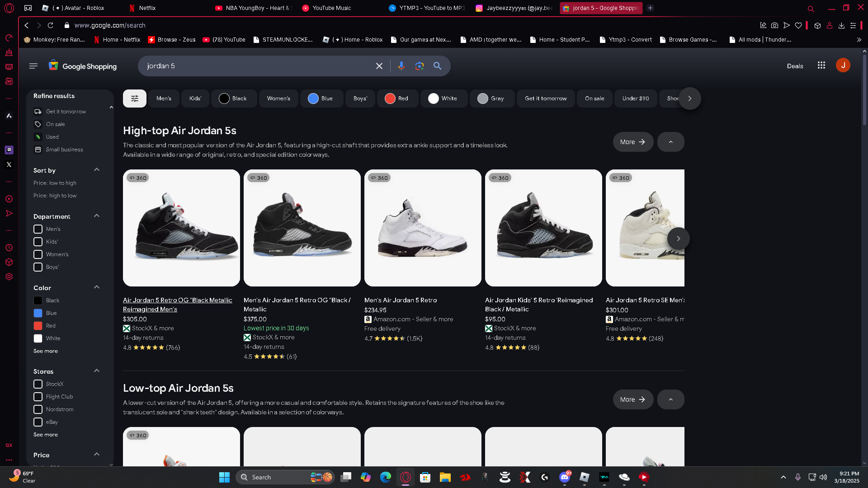868x488 pixels.
Task: Open File Explorer from the taskbar
Action: point(445,477)
